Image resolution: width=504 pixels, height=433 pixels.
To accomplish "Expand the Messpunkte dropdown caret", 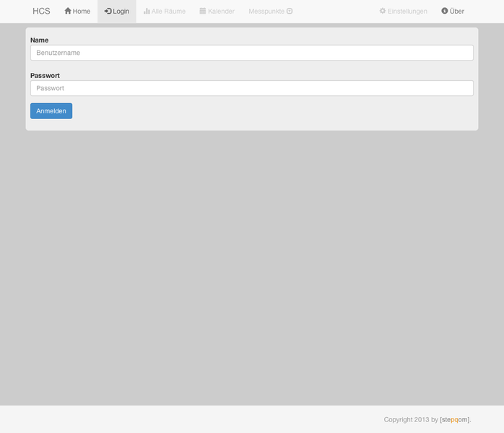I will click(x=290, y=12).
